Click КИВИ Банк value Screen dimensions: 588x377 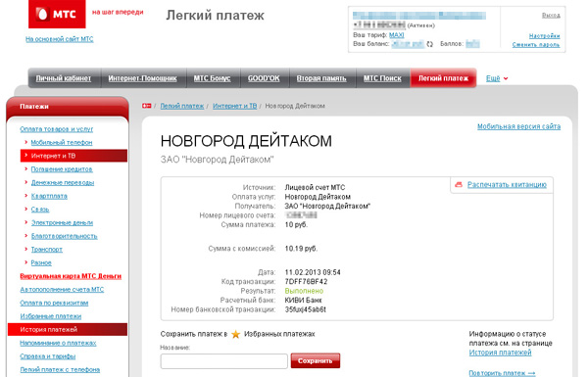pyautogui.click(x=303, y=301)
